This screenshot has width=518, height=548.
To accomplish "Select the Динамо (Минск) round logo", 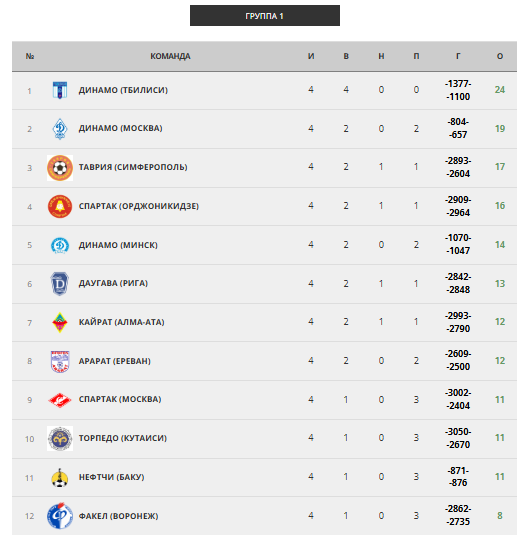I will pyautogui.click(x=60, y=245).
